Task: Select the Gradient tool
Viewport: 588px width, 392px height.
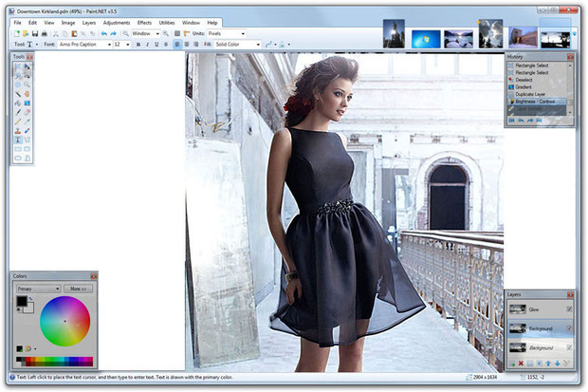Action: tap(27, 103)
